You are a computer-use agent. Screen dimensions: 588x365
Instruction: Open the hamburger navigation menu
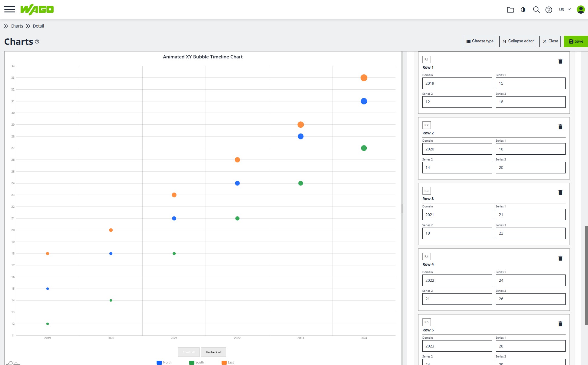pos(10,9)
